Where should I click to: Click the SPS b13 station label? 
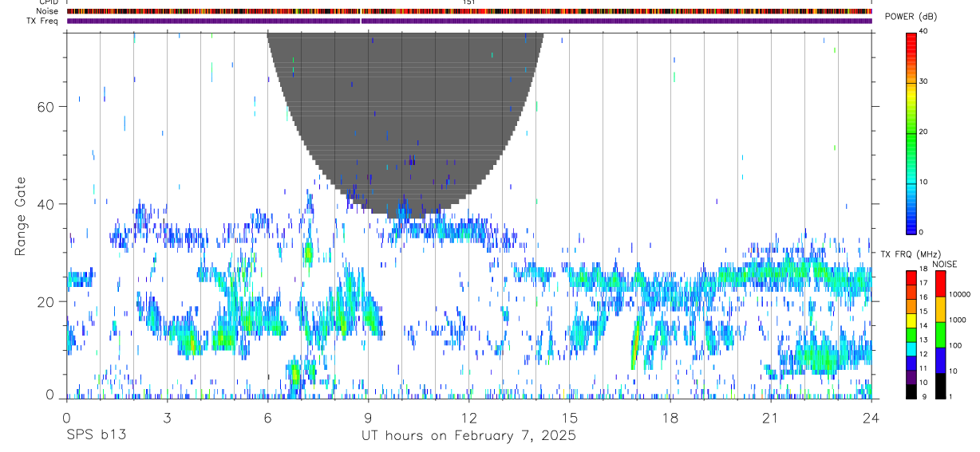(x=96, y=435)
